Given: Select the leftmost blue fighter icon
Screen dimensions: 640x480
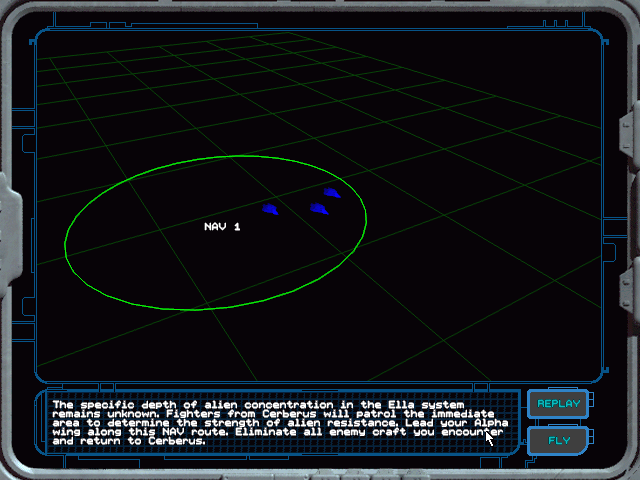Looking at the screenshot, I should [269, 209].
